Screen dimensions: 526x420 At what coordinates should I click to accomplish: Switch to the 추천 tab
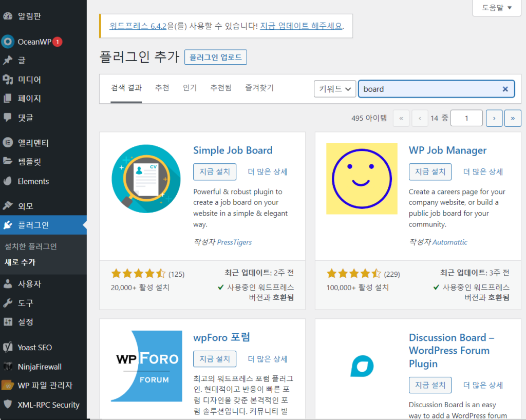pyautogui.click(x=162, y=88)
